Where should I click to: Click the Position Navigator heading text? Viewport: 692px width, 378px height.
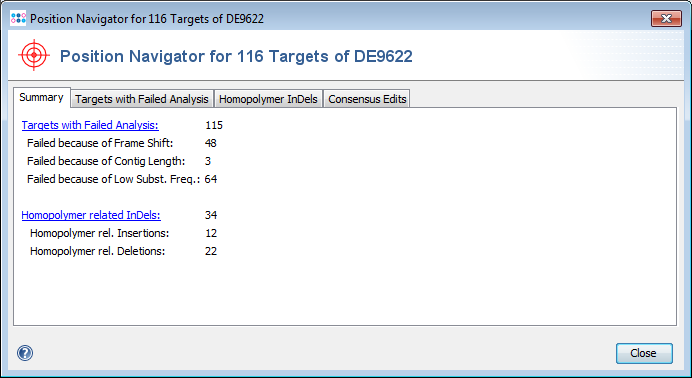pyautogui.click(x=236, y=56)
